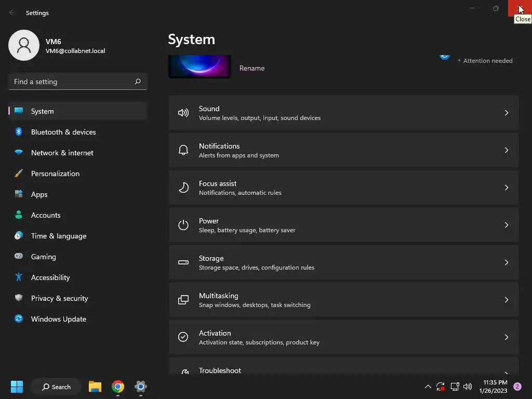Image resolution: width=532 pixels, height=399 pixels.
Task: Click the VM6@collabnet.local account email
Action: pos(75,51)
